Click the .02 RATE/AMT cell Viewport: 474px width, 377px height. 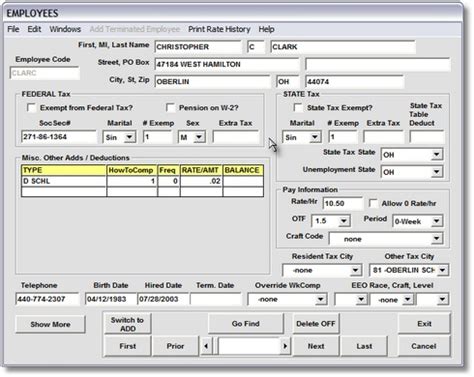pyautogui.click(x=201, y=181)
